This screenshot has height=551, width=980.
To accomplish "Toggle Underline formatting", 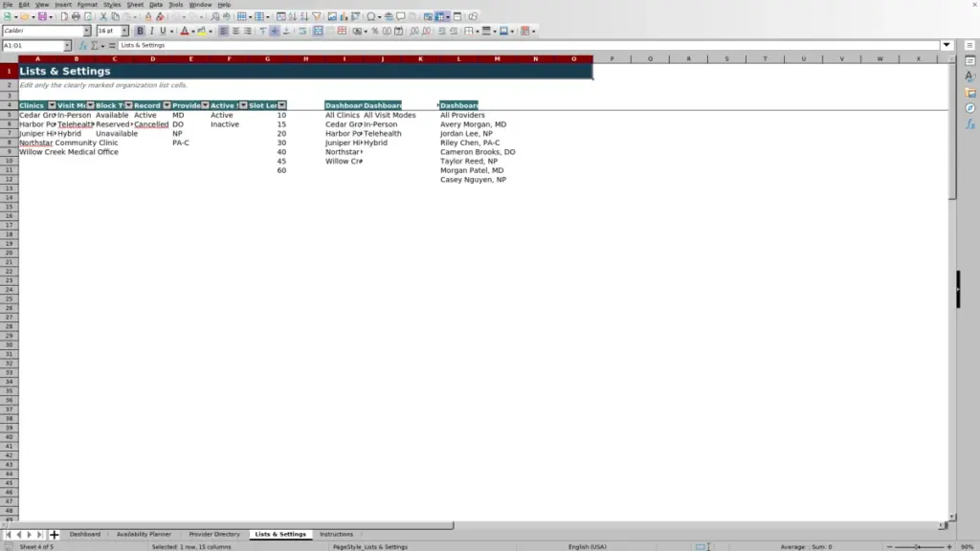I will click(x=163, y=32).
